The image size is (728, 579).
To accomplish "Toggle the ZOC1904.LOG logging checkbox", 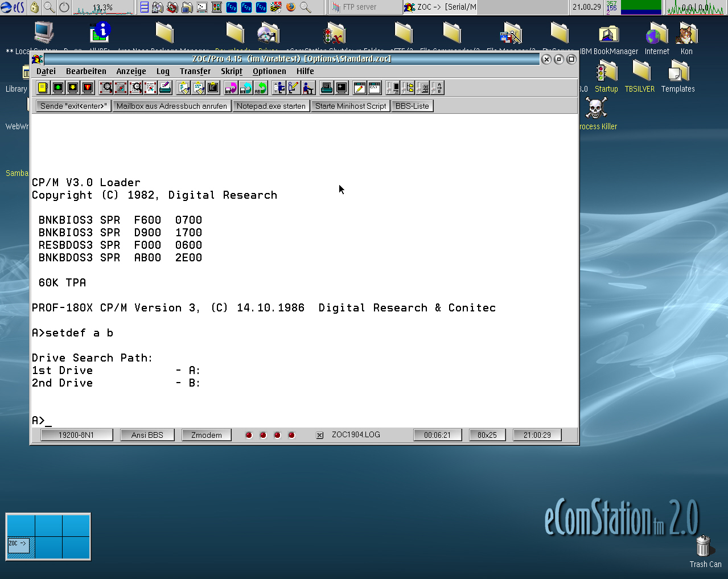I will coord(320,436).
